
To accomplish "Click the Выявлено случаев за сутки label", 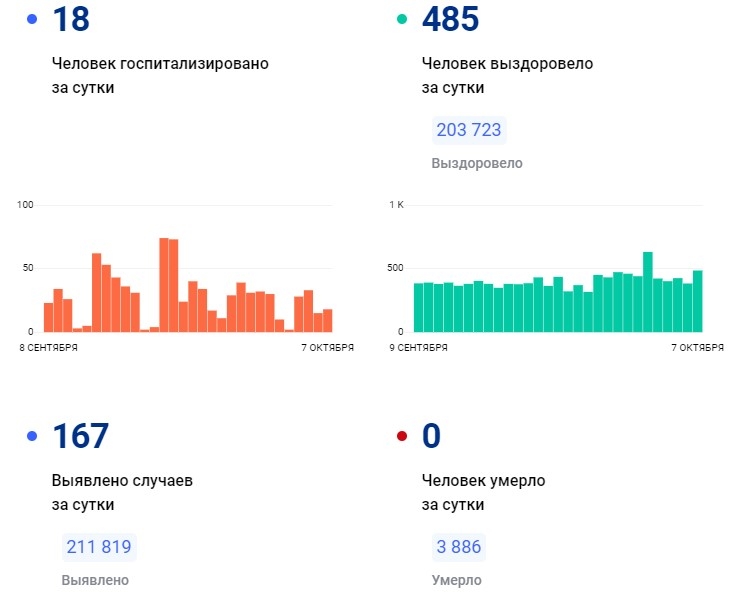I will (x=122, y=492).
